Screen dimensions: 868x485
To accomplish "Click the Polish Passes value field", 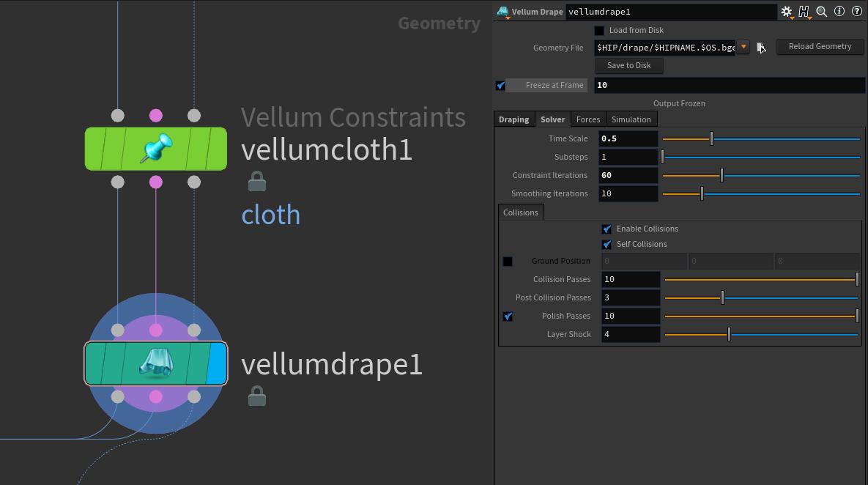I will (x=631, y=316).
